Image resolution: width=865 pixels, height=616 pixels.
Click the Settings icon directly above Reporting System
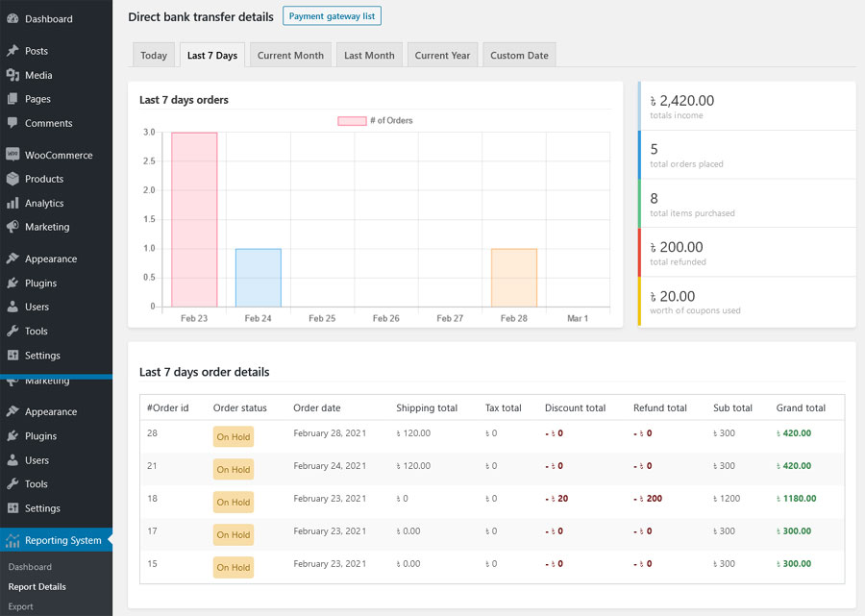(x=12, y=508)
